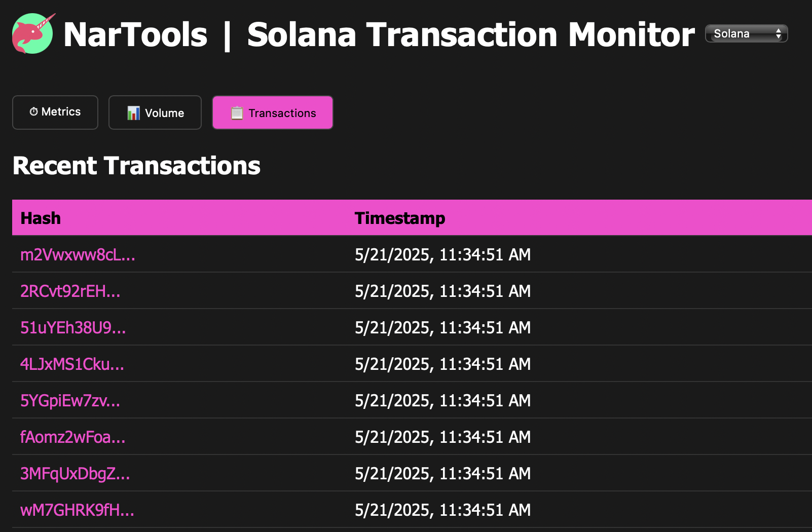
Task: Click the timestamp in the fAomz2wFoa row
Action: pyautogui.click(x=442, y=437)
